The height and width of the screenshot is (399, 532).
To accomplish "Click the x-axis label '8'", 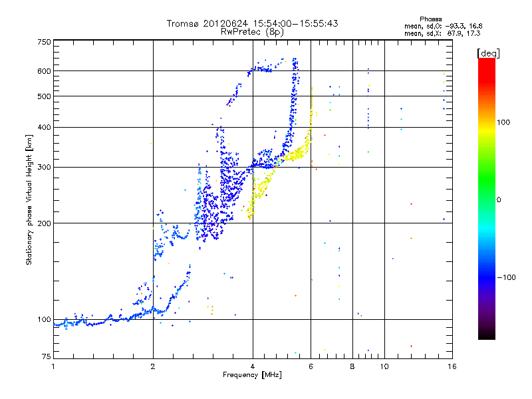I will pos(352,366).
